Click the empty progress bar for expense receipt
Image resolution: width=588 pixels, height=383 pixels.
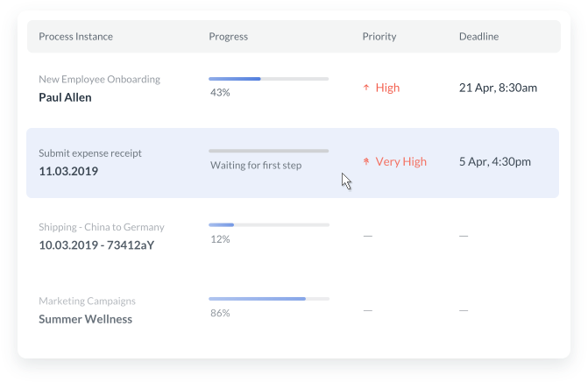pos(268,151)
